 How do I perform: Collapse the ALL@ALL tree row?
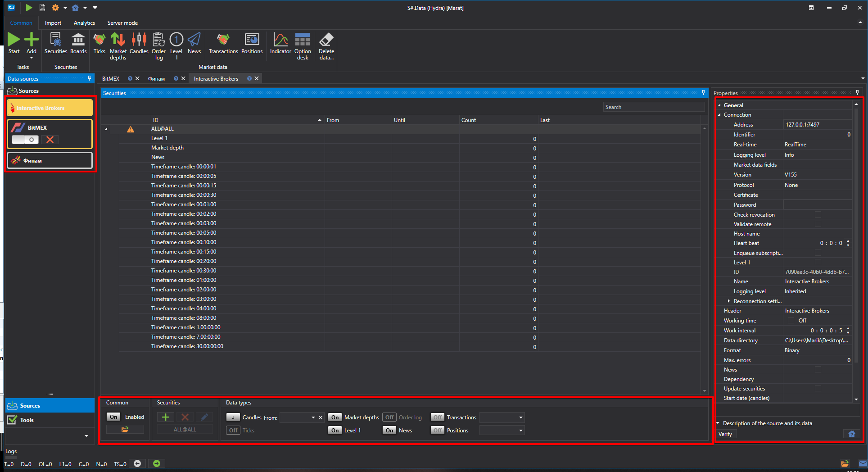(x=106, y=129)
